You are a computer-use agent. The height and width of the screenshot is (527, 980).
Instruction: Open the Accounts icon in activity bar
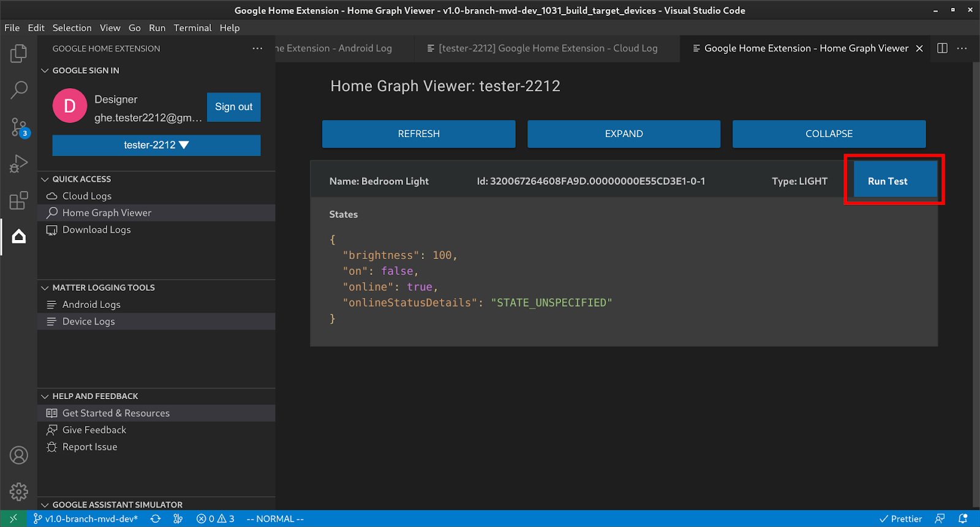point(18,455)
